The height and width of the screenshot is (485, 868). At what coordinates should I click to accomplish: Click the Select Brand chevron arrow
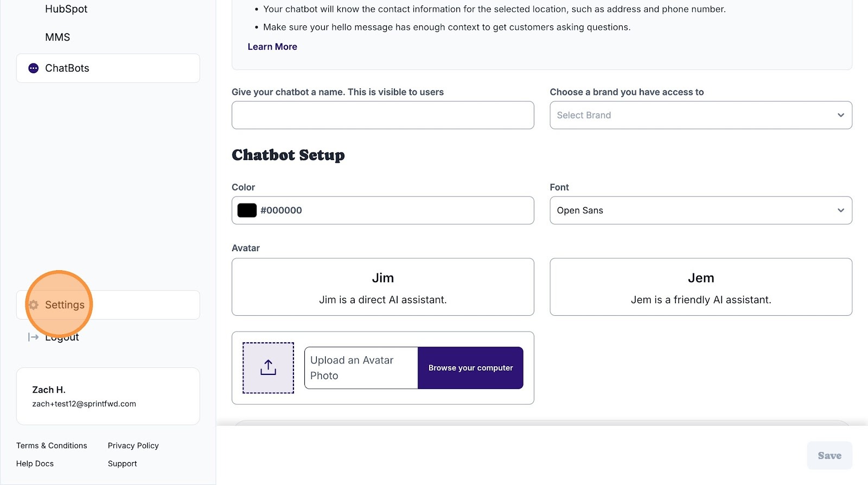click(840, 115)
